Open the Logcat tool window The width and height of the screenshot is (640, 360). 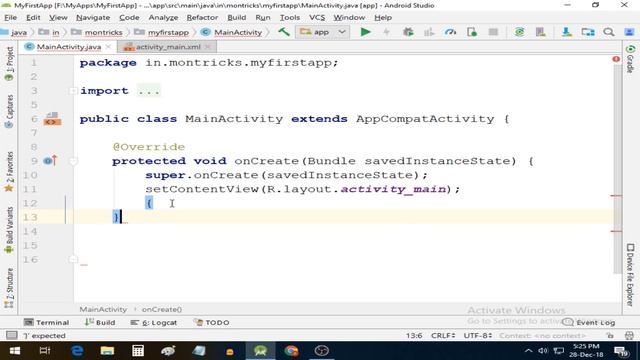pyautogui.click(x=154, y=322)
